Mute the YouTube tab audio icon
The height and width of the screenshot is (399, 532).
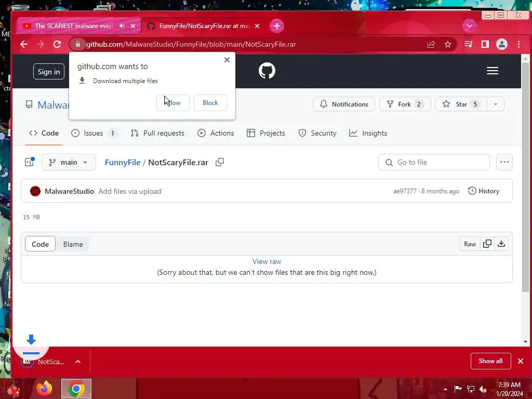click(122, 26)
